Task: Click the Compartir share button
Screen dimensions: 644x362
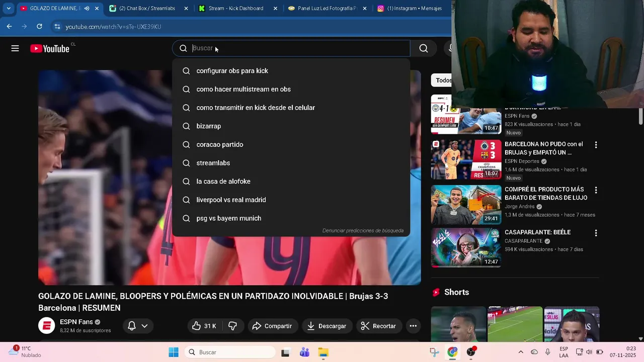Action: [x=272, y=326]
